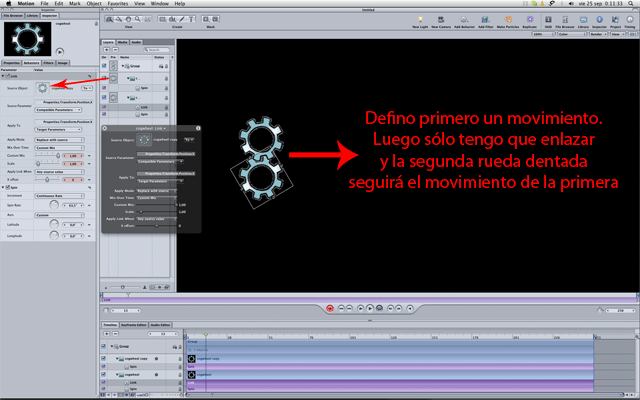
Task: Collapse the Group layer disclosure triangle
Action: point(122,64)
